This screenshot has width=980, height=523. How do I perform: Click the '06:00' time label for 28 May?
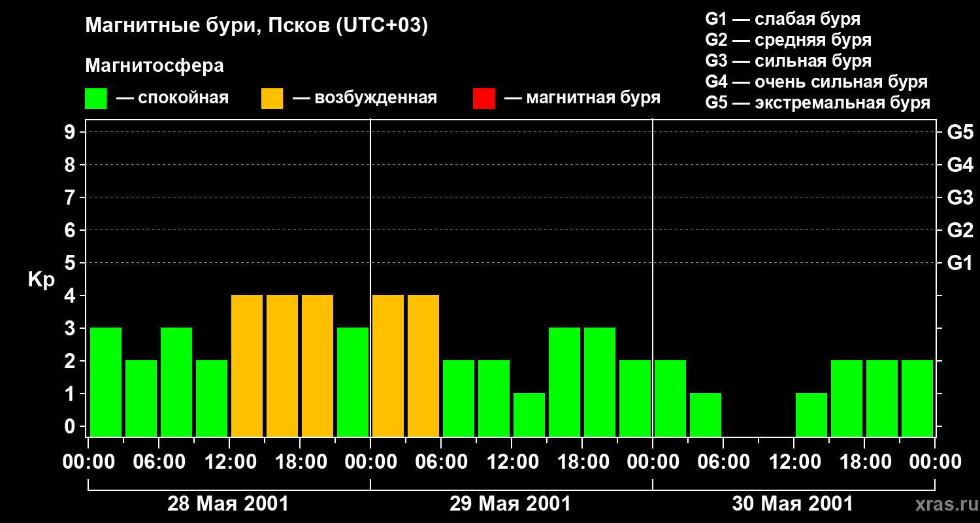(159, 462)
